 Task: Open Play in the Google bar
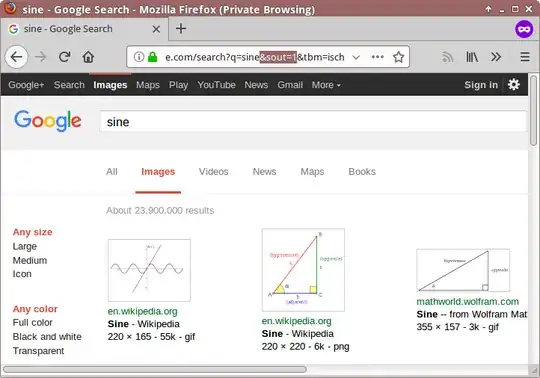tap(178, 85)
